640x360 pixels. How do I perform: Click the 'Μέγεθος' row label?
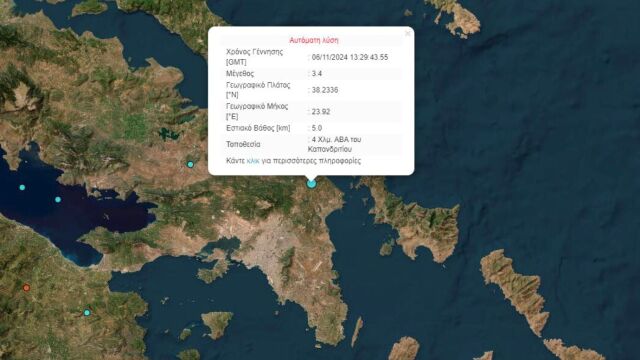(240, 73)
